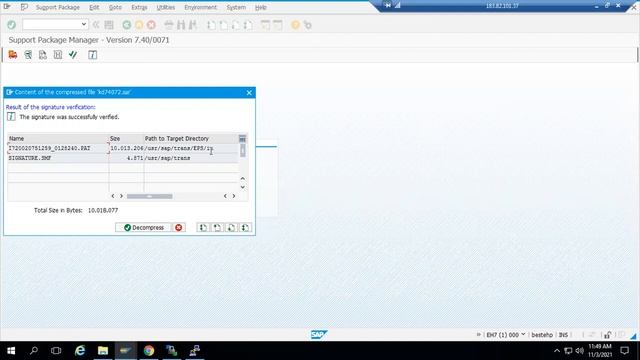This screenshot has width=640, height=360.
Task: Click the red Cancel button beside Decompress
Action: tap(178, 227)
